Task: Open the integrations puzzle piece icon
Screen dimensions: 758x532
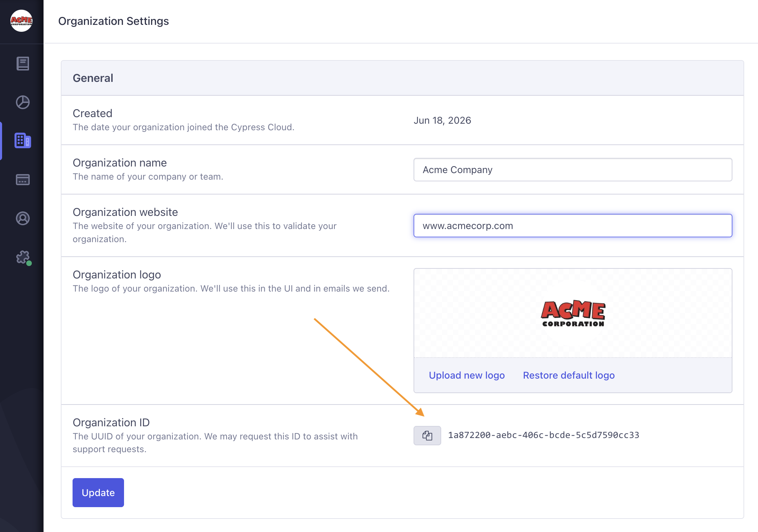Action: pos(23,258)
